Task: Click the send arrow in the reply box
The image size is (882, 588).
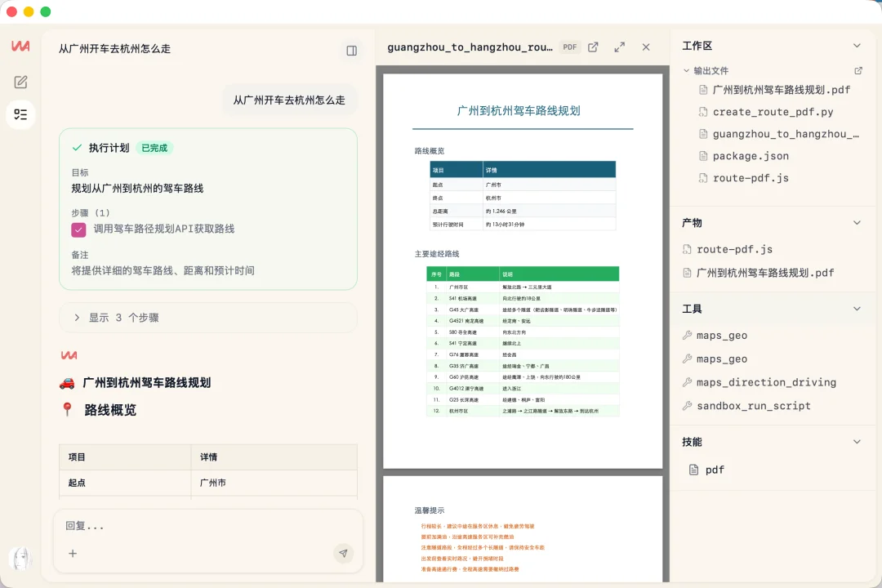Action: (344, 553)
